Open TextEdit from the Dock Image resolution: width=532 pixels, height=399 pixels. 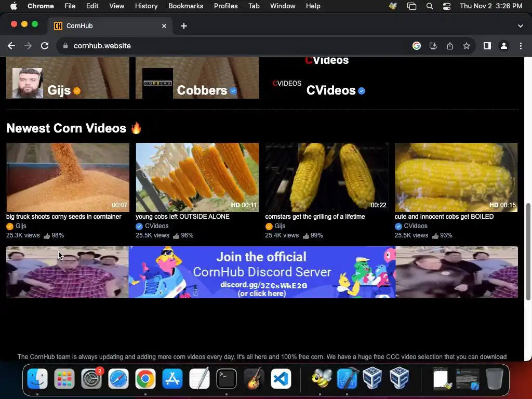(199, 379)
